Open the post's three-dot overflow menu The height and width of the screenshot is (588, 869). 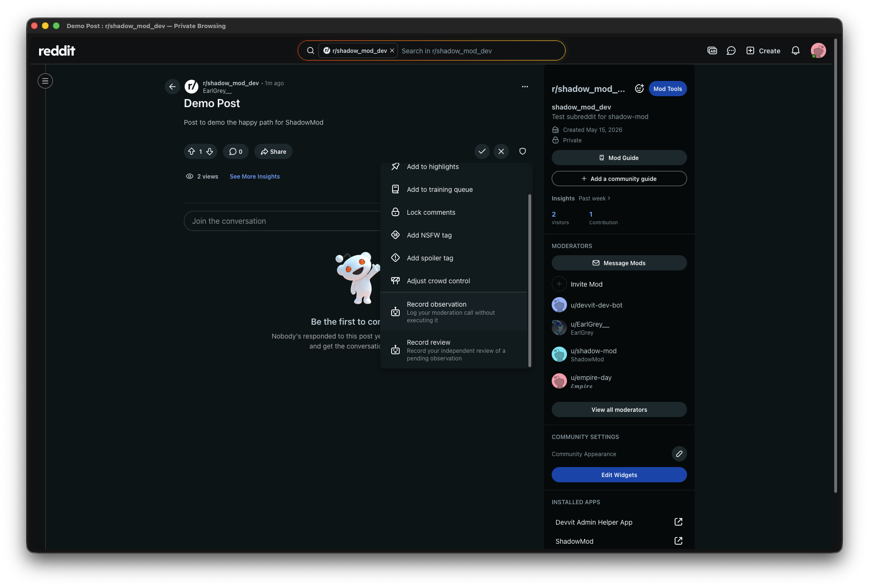pos(525,87)
